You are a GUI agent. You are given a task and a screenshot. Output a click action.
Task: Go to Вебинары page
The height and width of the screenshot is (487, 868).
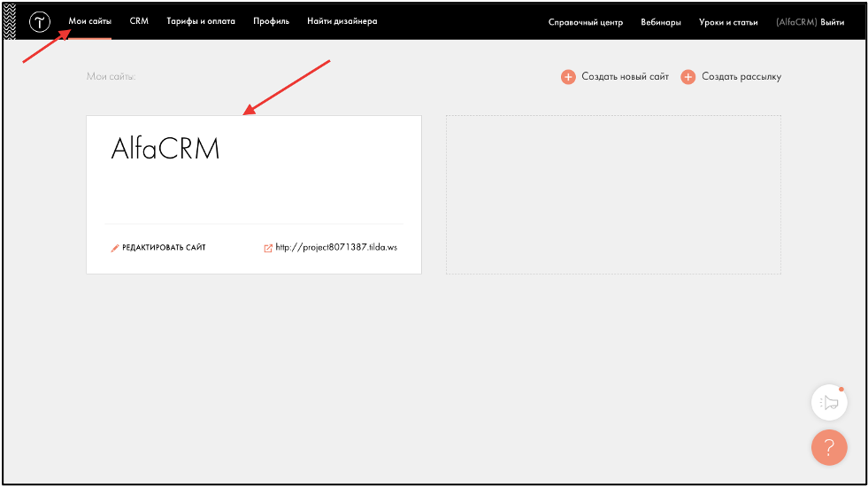click(661, 22)
